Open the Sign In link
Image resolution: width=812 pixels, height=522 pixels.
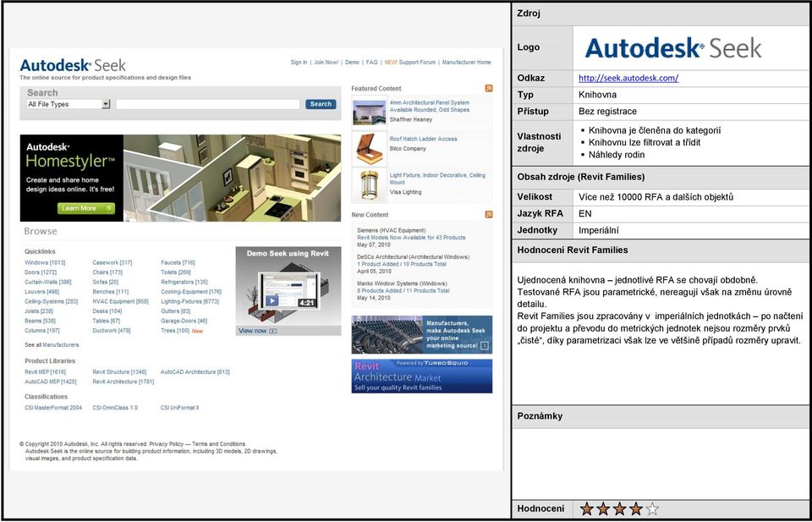point(299,62)
